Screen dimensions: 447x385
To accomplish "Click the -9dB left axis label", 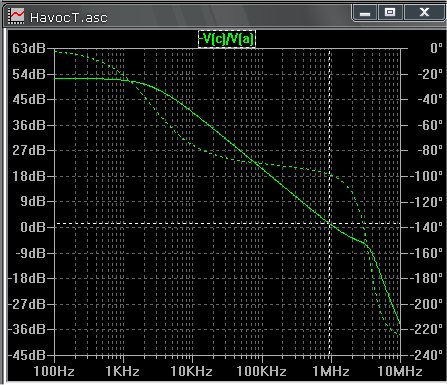I will click(x=31, y=253).
